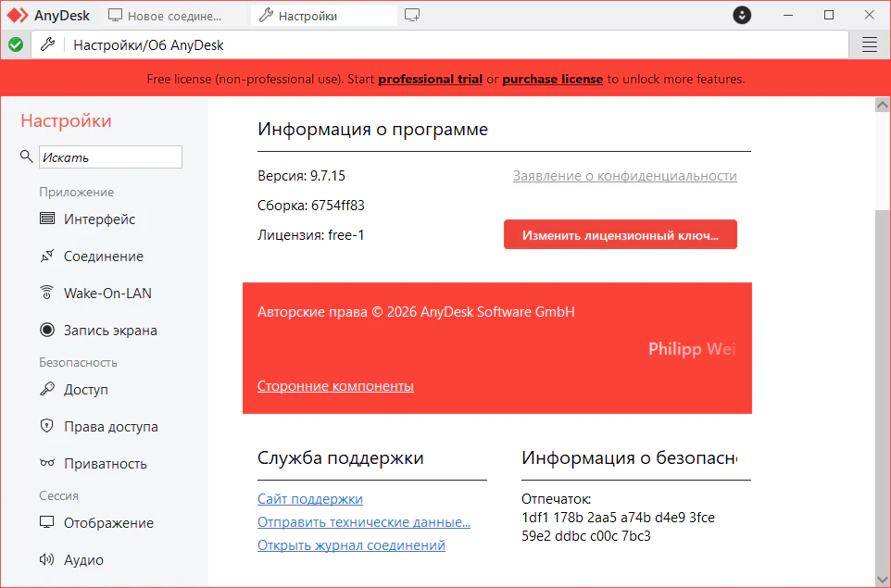Screen dimensions: 891x588
Task: Click the Настройки/Об AnyDesk address field
Action: tap(440, 44)
